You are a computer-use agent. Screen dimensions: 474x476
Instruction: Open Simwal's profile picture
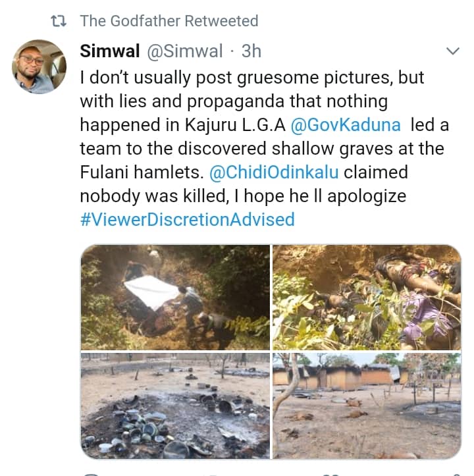(39, 66)
